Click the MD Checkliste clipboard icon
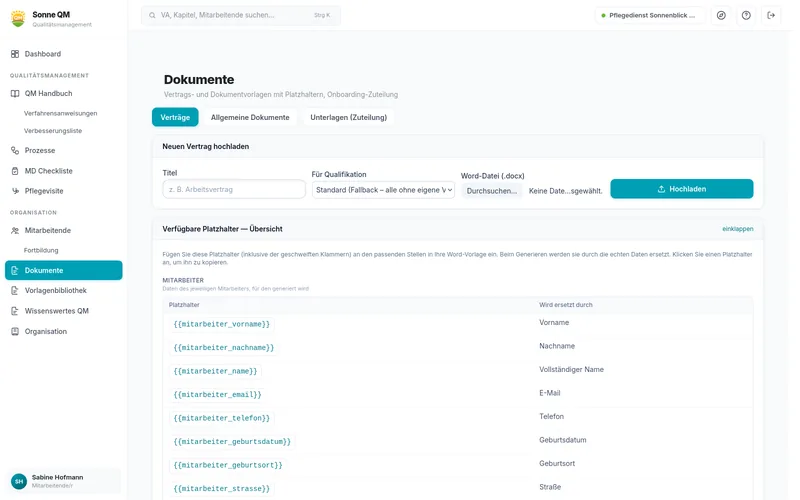Image resolution: width=800 pixels, height=500 pixels. (x=15, y=171)
